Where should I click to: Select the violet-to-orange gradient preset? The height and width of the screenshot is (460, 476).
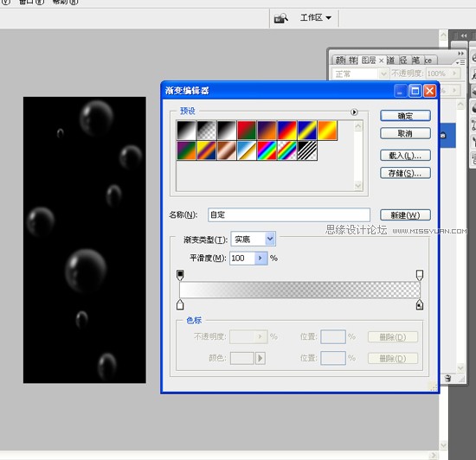tap(267, 131)
